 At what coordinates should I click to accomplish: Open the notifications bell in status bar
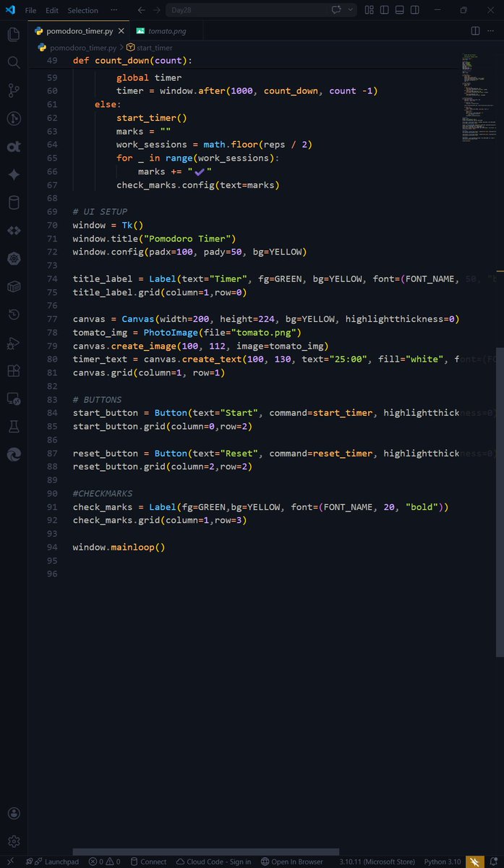494,861
